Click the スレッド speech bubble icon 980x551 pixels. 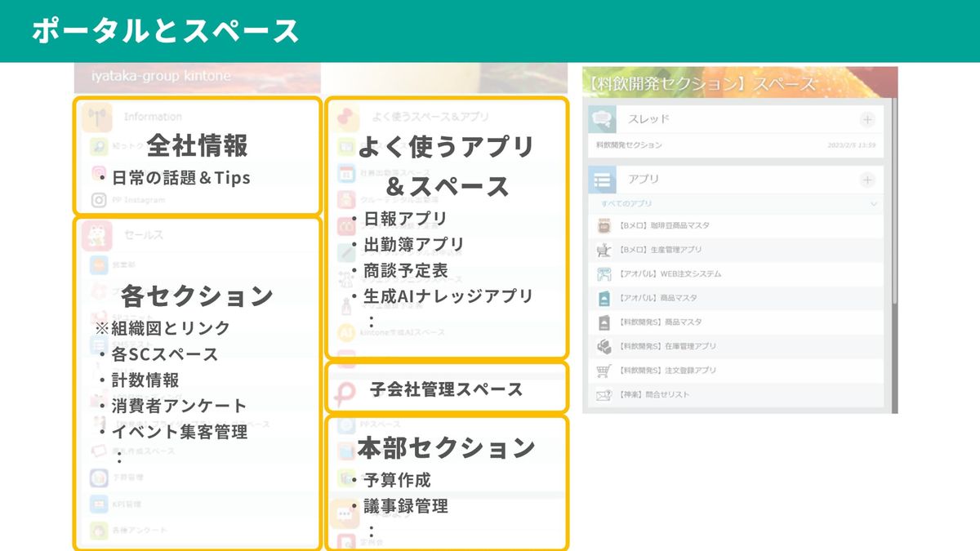(x=603, y=119)
